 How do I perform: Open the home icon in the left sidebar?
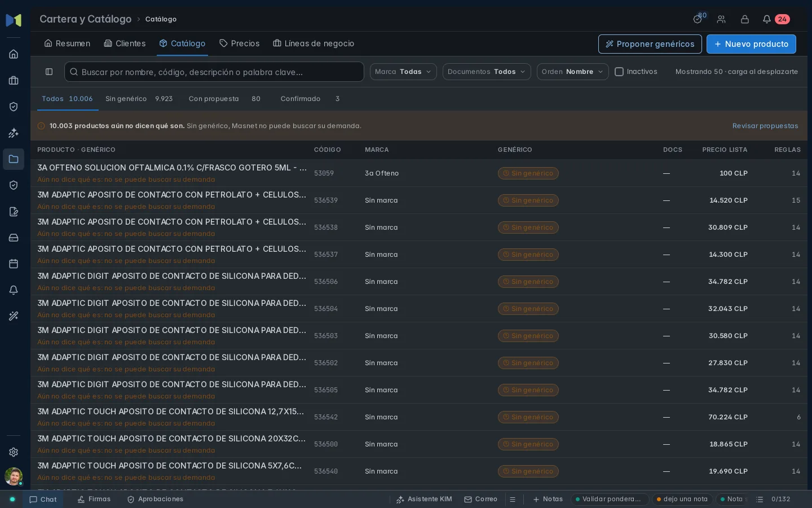coord(14,54)
